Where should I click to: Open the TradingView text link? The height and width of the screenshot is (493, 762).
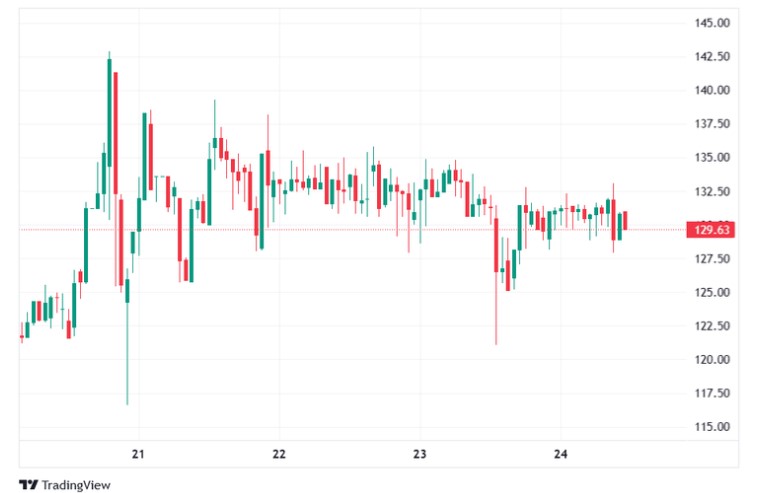pyautogui.click(x=76, y=484)
